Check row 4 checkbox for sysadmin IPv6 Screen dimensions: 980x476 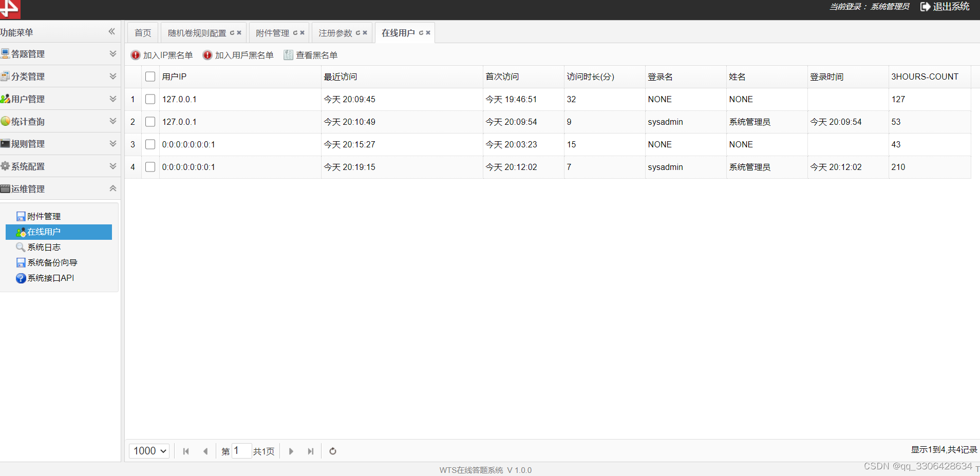click(150, 167)
